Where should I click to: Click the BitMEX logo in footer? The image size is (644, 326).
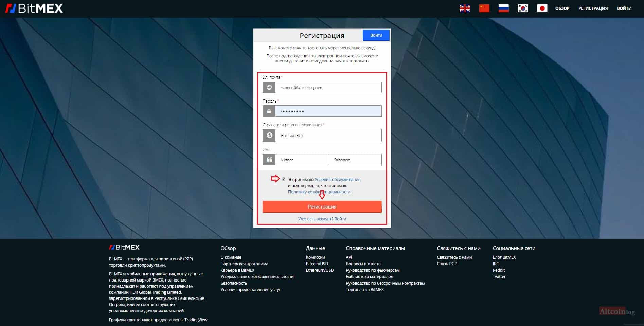tap(124, 247)
